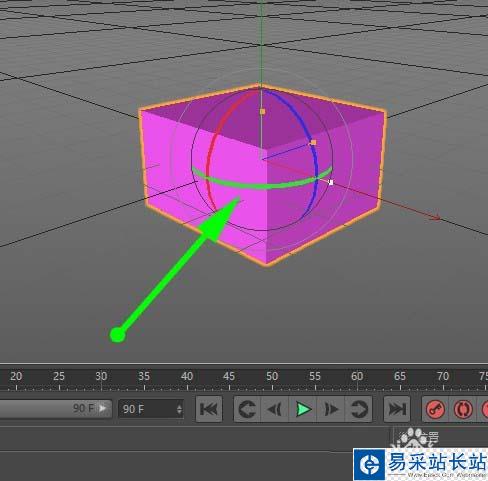Jump to previous keyframe
Viewport: 488px width, 481px height.
tap(247, 409)
